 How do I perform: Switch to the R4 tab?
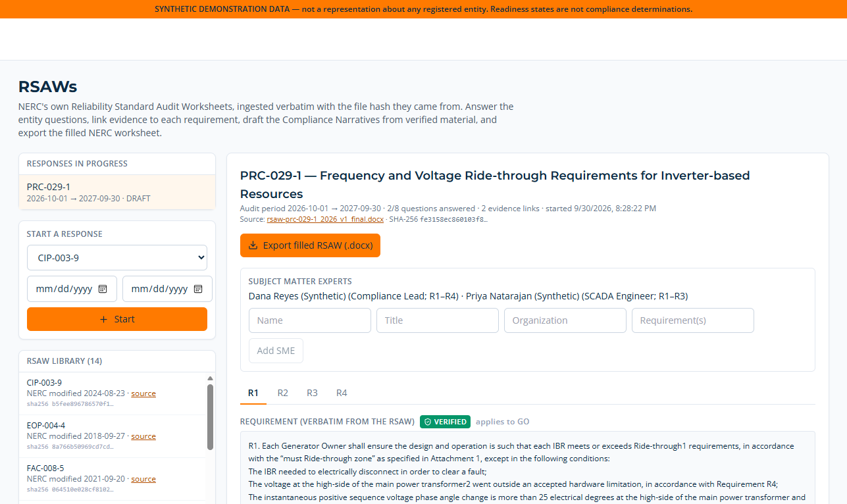coord(342,393)
